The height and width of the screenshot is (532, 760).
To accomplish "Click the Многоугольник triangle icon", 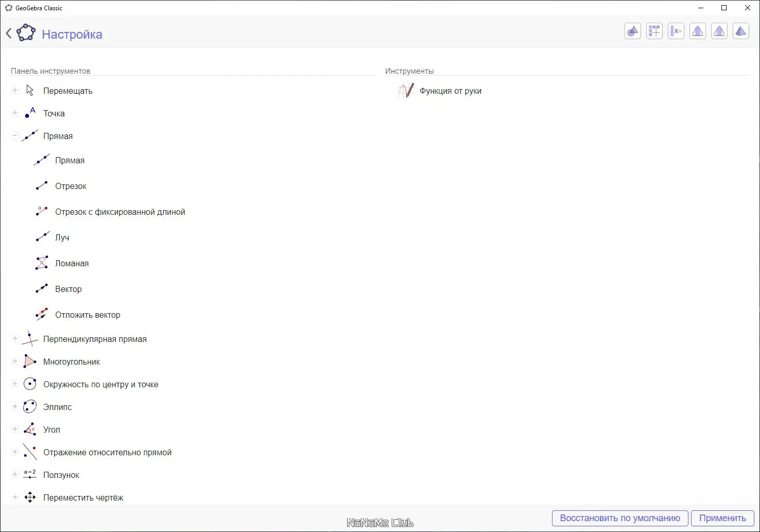I will click(x=30, y=362).
